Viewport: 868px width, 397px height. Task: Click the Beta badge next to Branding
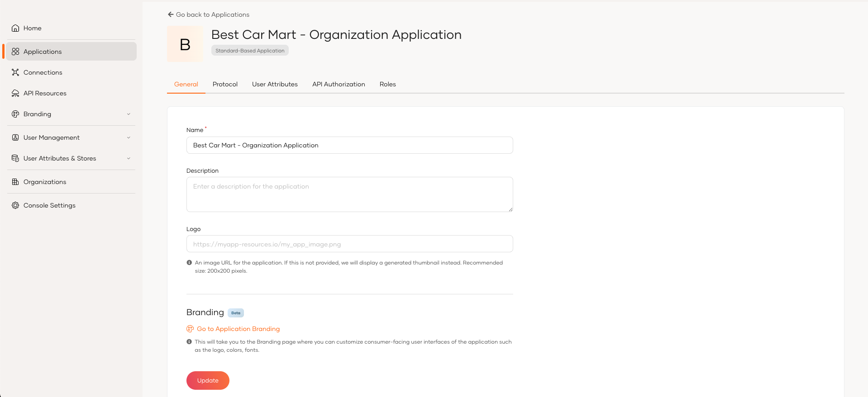(236, 313)
